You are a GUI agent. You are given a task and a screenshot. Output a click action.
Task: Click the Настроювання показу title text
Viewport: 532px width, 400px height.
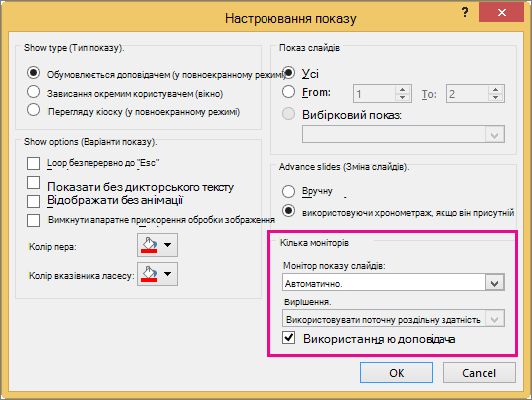point(290,18)
